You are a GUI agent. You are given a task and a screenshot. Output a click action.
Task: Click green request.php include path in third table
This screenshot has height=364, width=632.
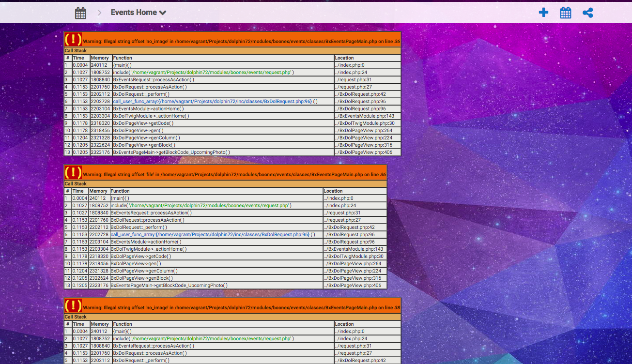coord(210,339)
